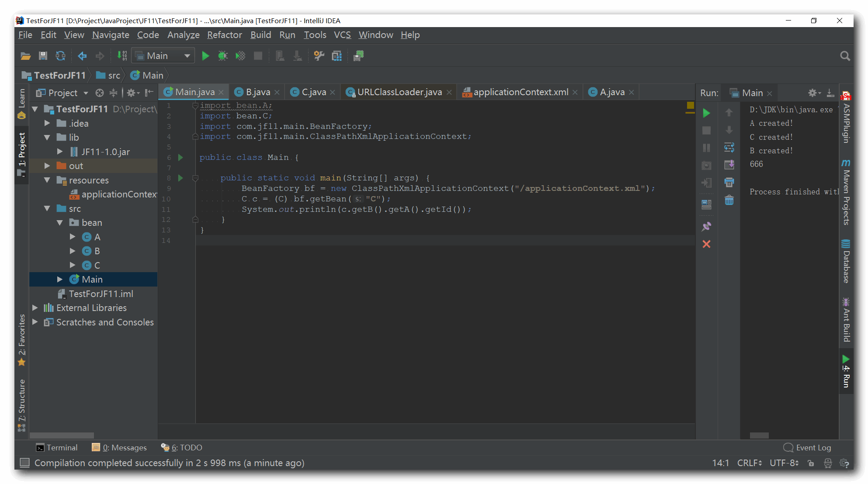This screenshot has width=868, height=484.
Task: Toggle the 2: Favorites tool window
Action: (21, 340)
